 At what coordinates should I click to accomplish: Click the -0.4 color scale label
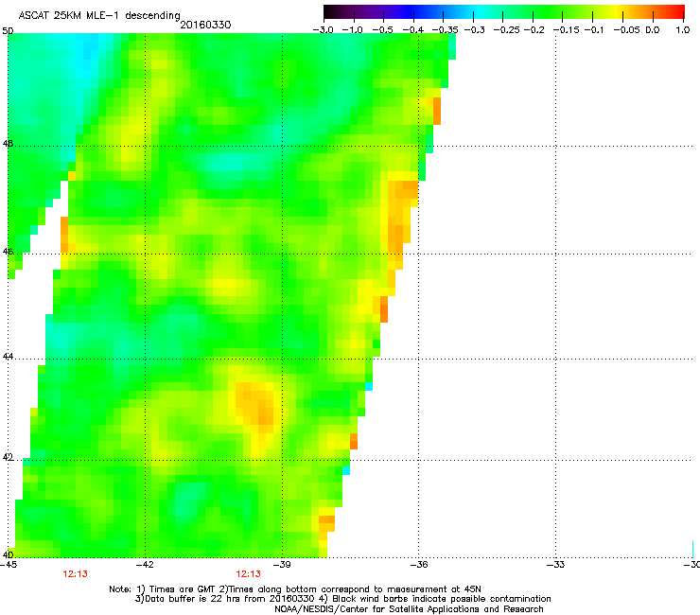tap(413, 30)
